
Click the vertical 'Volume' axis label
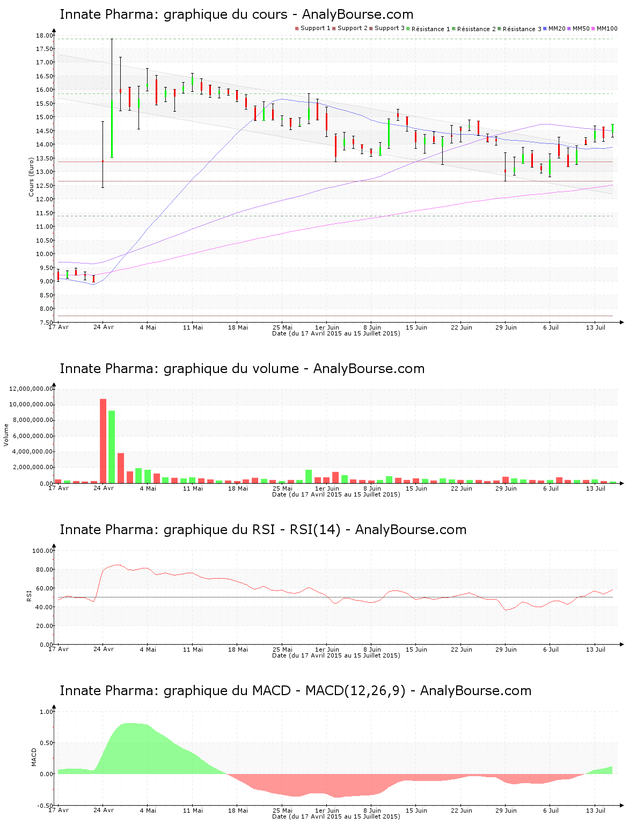(6, 435)
